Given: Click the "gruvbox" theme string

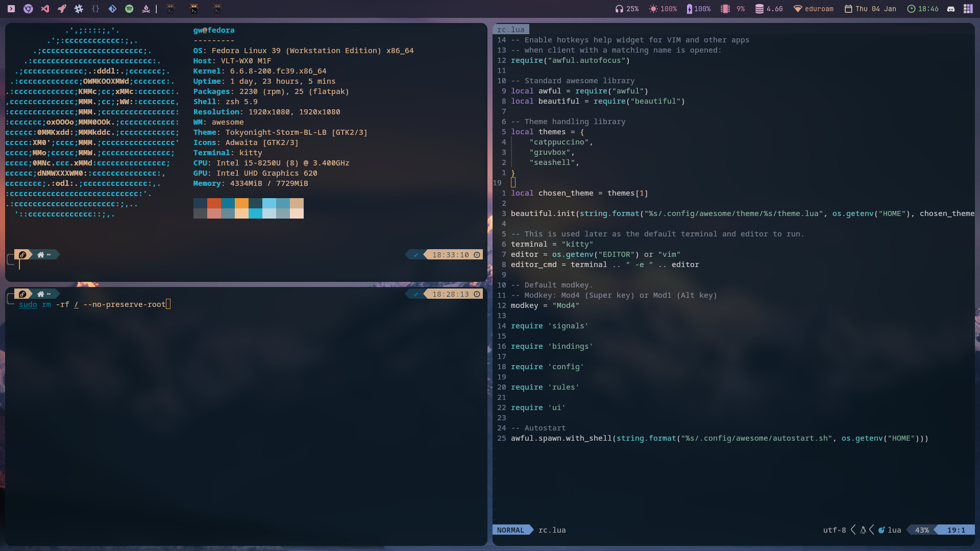Looking at the screenshot, I should coord(550,152).
